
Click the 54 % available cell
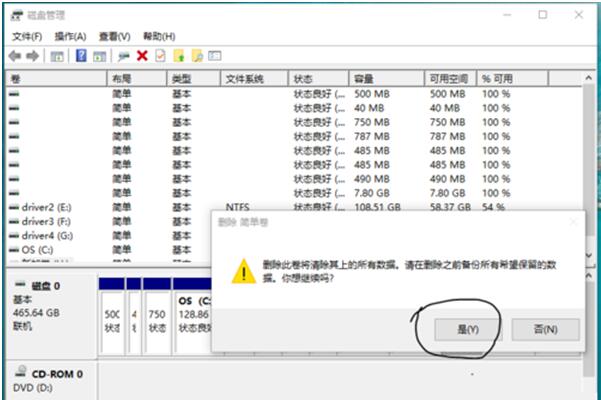click(x=493, y=207)
